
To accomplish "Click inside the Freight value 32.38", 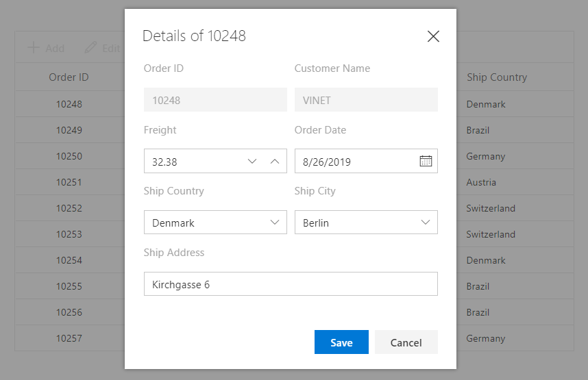I will [164, 162].
